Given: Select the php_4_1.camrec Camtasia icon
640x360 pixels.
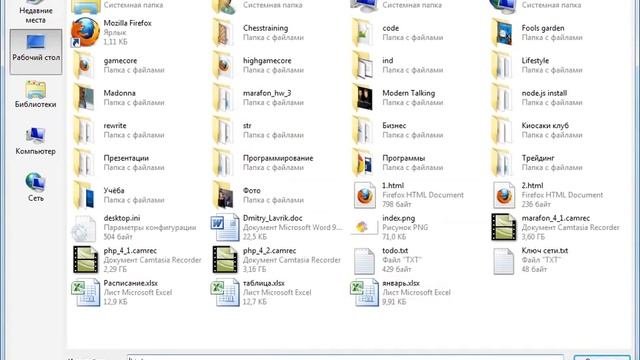Looking at the screenshot, I should (86, 260).
